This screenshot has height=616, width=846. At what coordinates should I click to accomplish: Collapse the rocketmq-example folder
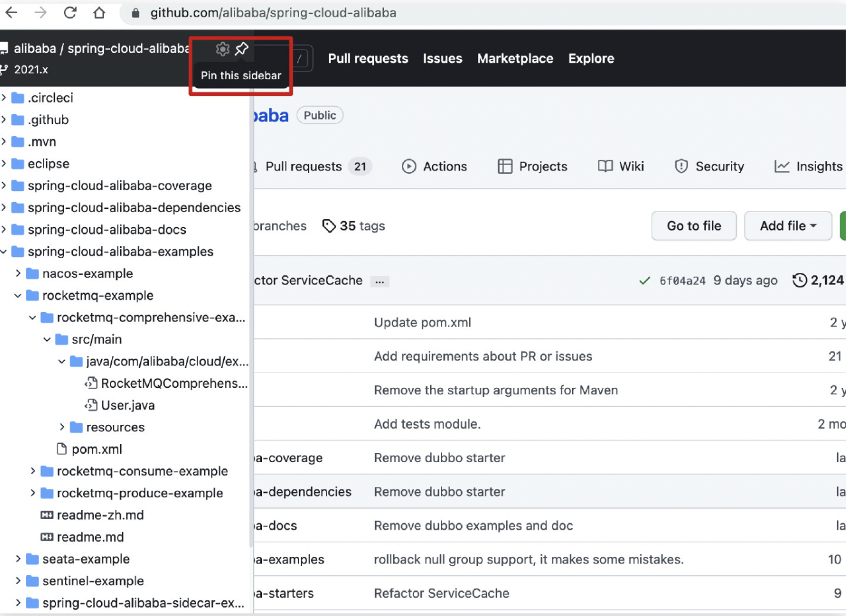(18, 296)
